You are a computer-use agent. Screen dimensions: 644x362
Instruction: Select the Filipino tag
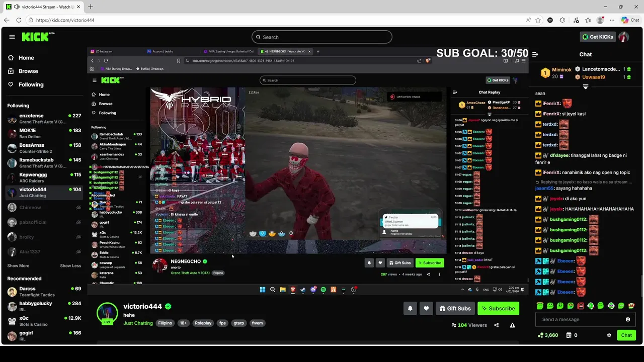(x=165, y=323)
